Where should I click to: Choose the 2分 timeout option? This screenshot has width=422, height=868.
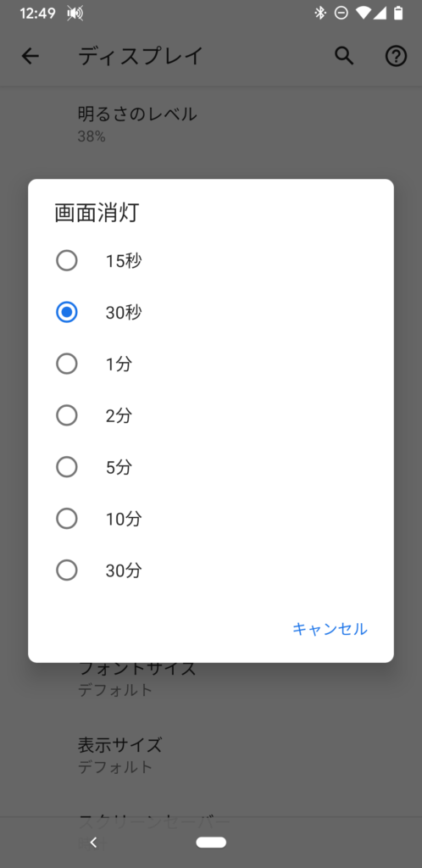click(x=211, y=415)
